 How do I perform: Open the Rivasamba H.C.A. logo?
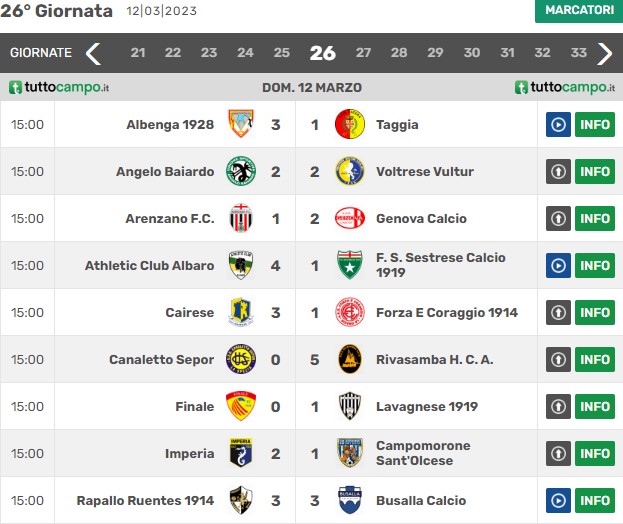(350, 359)
